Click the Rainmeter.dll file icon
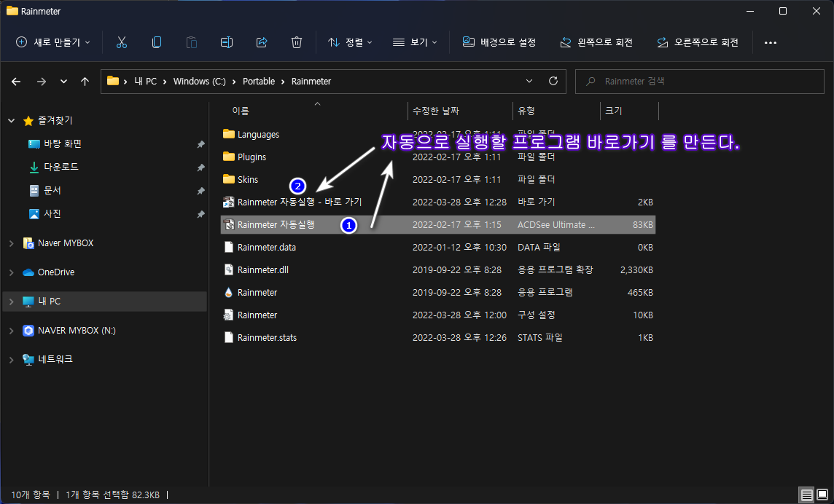The width and height of the screenshot is (834, 504). 229,269
